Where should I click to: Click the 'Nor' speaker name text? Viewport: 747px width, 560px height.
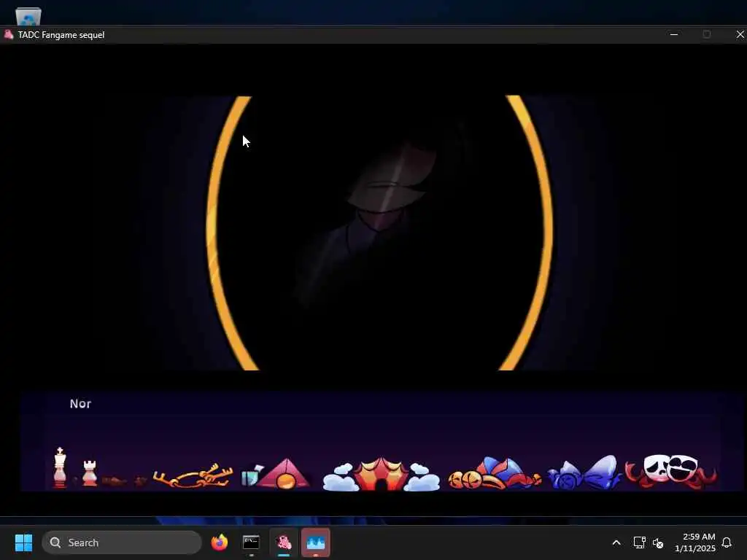click(80, 404)
